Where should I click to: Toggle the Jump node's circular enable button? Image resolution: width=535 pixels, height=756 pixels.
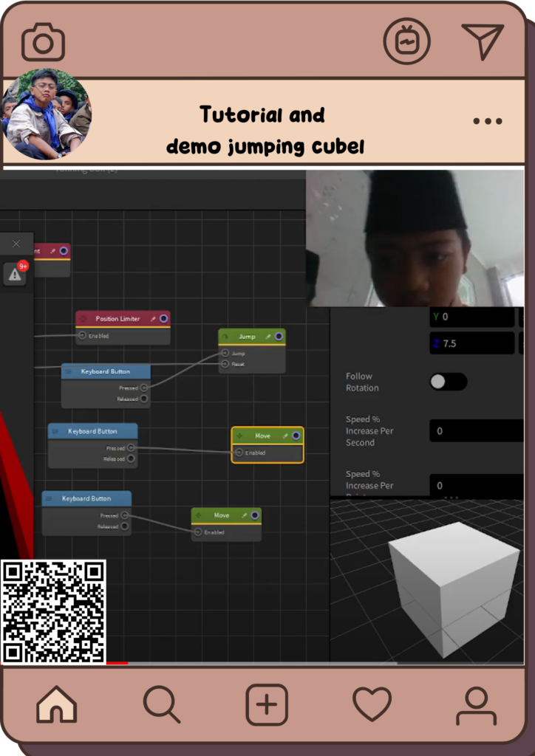point(279,337)
